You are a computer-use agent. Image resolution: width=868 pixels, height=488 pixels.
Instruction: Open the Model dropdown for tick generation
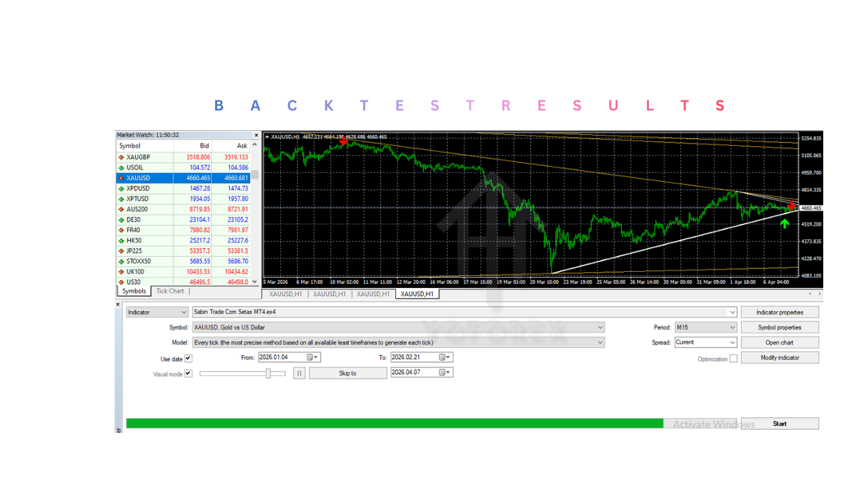coord(598,342)
